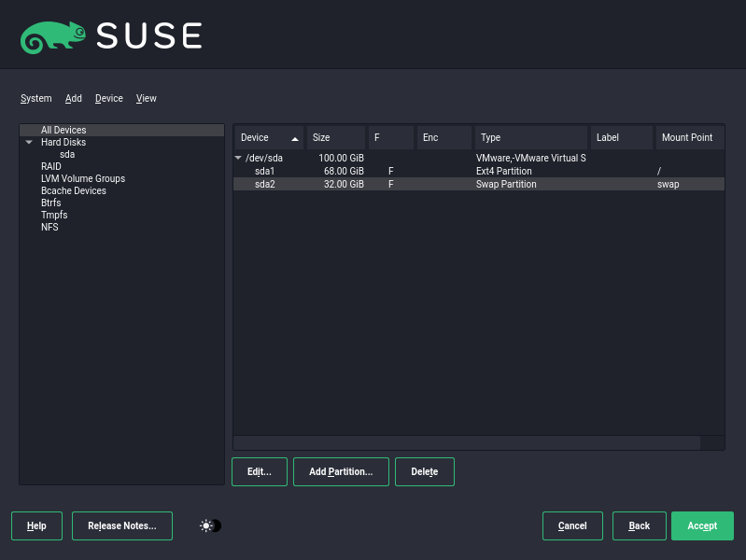Toggle the light/dark theme switch icon
Screen dimensions: 746x560
point(210,525)
